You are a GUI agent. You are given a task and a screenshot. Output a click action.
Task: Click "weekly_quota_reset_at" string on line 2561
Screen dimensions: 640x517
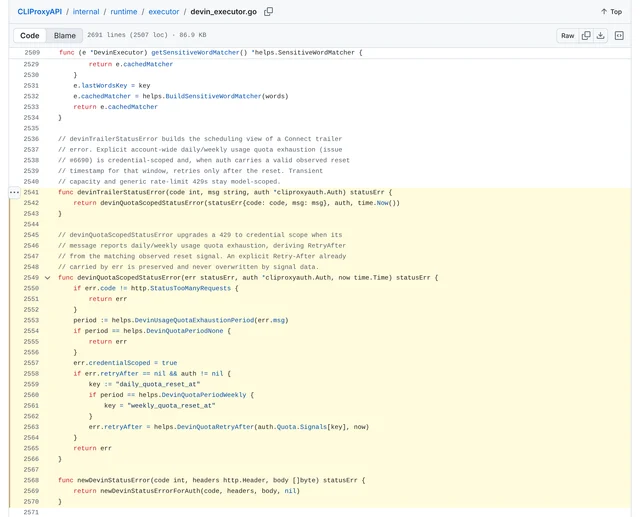pos(171,406)
